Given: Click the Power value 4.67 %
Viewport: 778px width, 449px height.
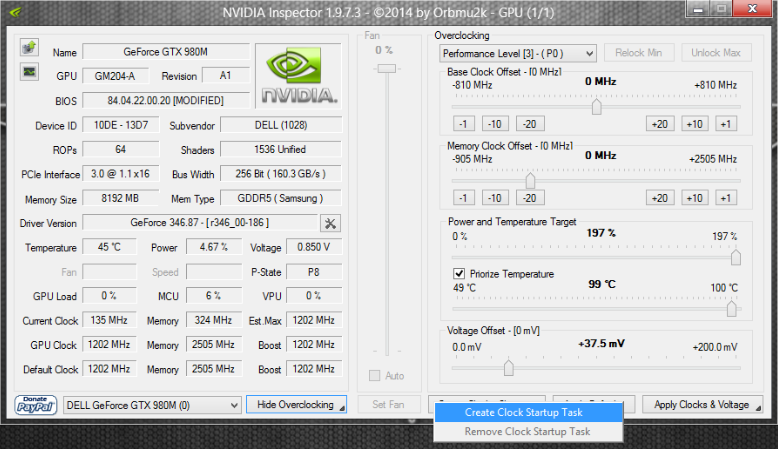Looking at the screenshot, I should [214, 247].
